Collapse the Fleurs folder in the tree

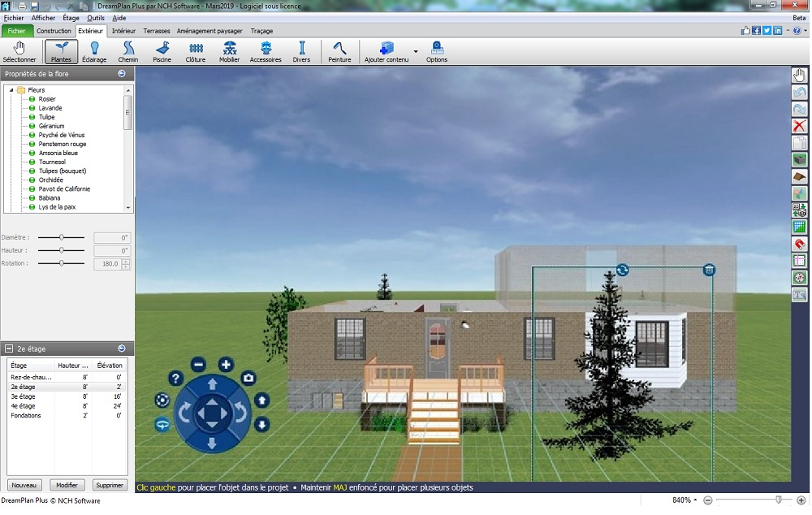point(12,90)
